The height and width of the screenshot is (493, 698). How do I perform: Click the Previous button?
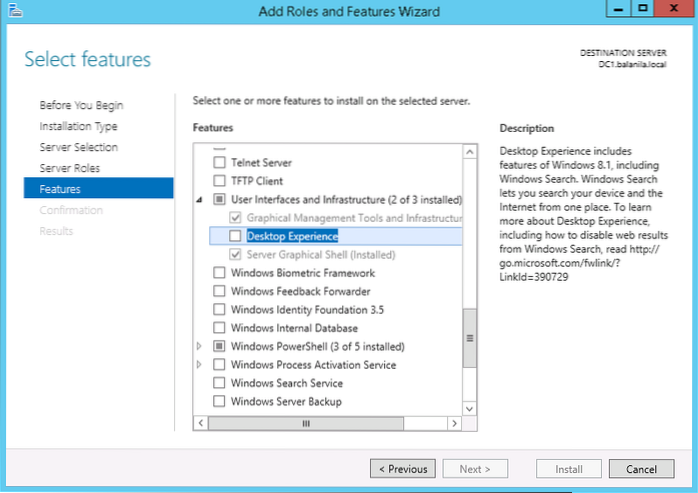click(x=402, y=468)
